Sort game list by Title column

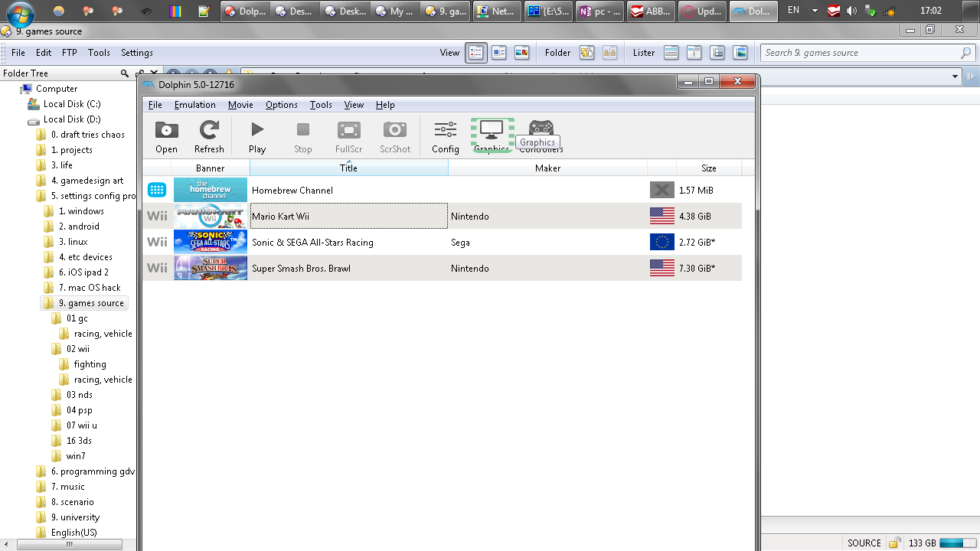349,168
